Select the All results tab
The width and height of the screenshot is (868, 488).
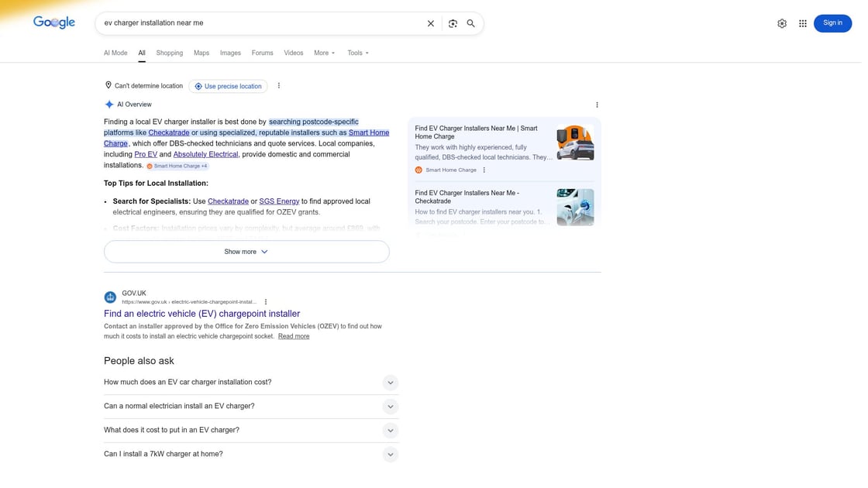tap(142, 53)
